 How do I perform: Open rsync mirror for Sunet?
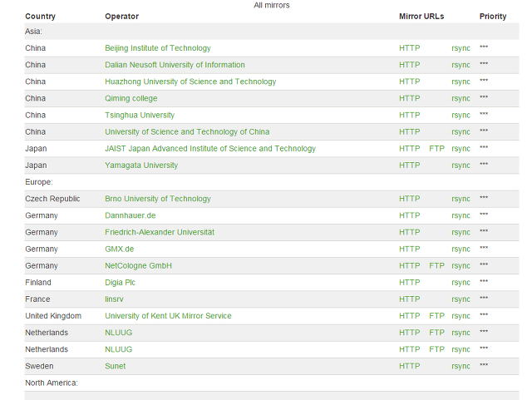(461, 366)
